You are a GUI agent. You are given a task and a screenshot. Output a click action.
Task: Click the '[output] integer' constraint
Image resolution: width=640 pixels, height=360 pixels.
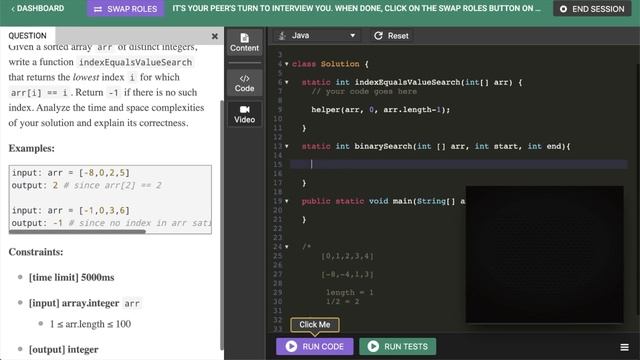(x=64, y=349)
